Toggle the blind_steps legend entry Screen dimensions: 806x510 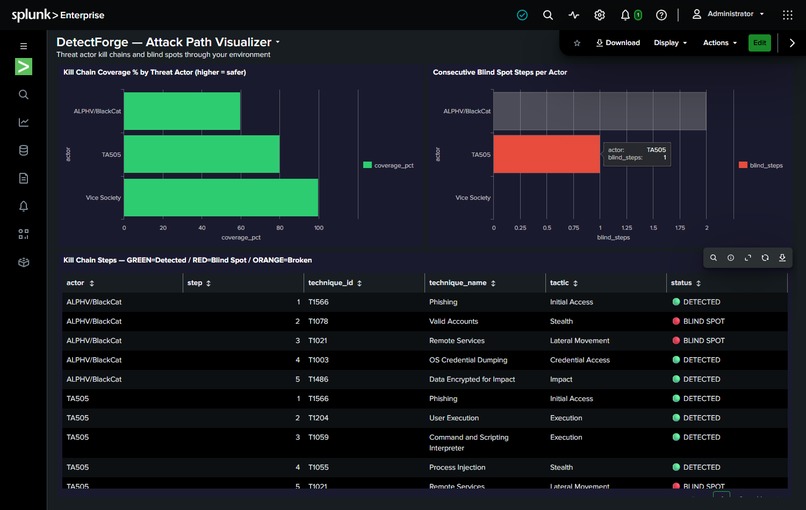click(760, 165)
